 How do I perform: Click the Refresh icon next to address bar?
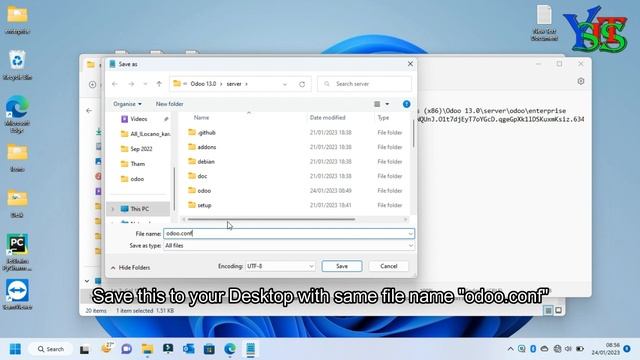click(302, 84)
